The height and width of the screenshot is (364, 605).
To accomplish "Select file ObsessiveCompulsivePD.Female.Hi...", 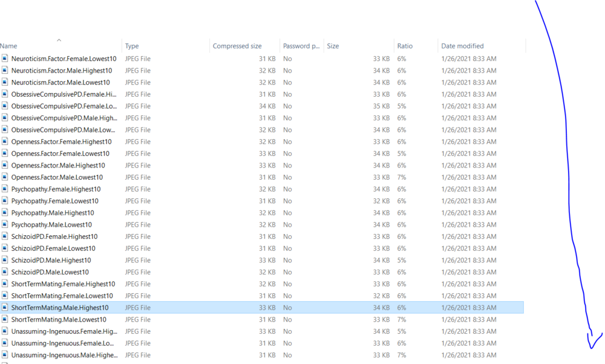I will click(x=64, y=94).
